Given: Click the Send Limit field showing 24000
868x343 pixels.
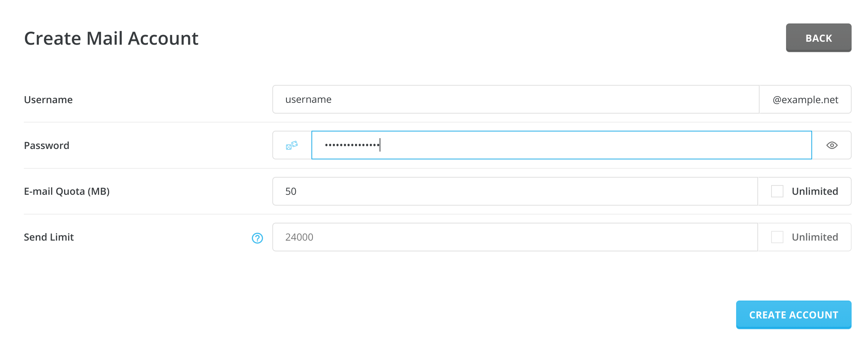Looking at the screenshot, I should coord(515,237).
